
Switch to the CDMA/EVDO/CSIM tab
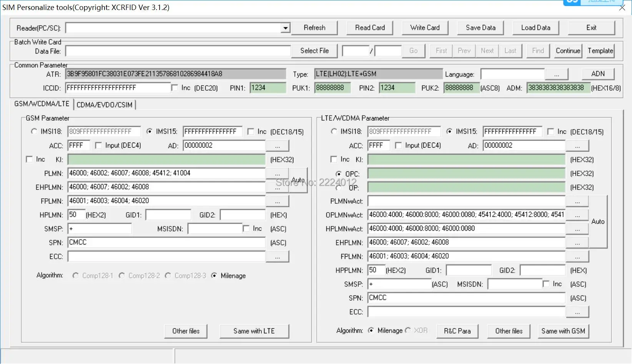point(105,105)
